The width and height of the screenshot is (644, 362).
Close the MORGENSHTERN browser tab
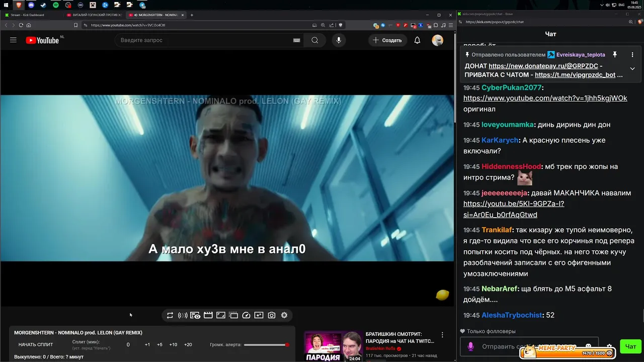(x=182, y=15)
